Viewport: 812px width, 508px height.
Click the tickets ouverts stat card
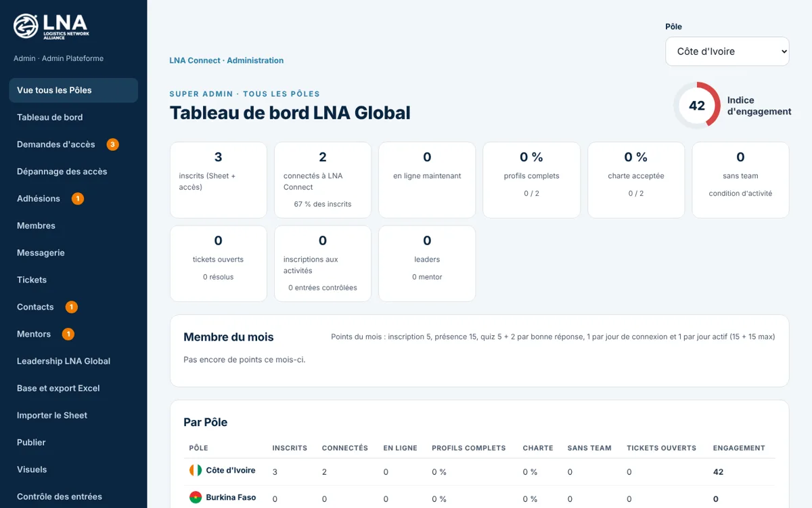coord(219,263)
